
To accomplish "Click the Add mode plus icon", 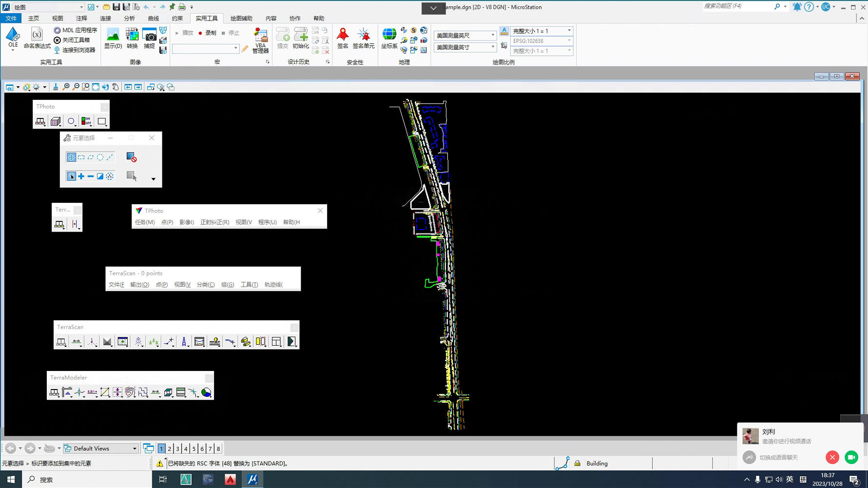I will coord(81,176).
